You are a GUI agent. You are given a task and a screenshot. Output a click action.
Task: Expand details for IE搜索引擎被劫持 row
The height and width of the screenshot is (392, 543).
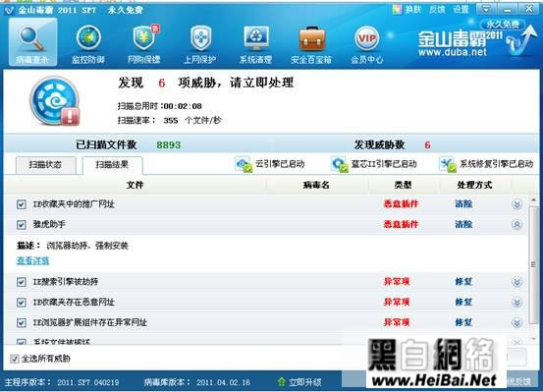(x=516, y=282)
